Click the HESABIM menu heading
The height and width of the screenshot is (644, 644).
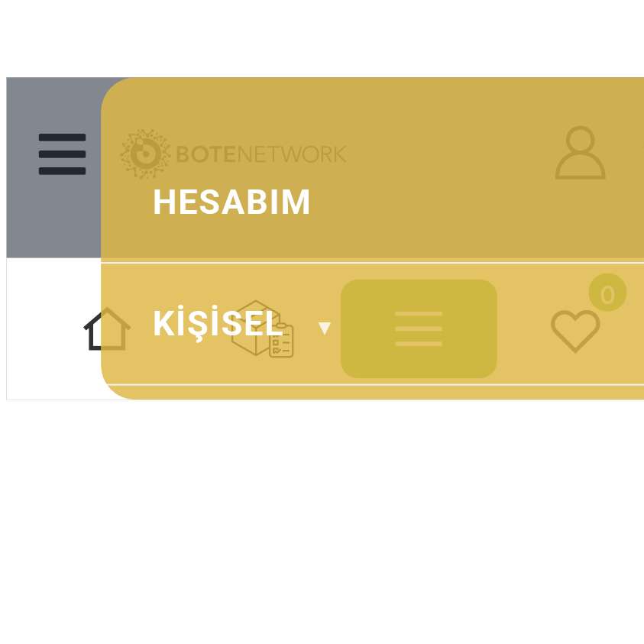(231, 202)
